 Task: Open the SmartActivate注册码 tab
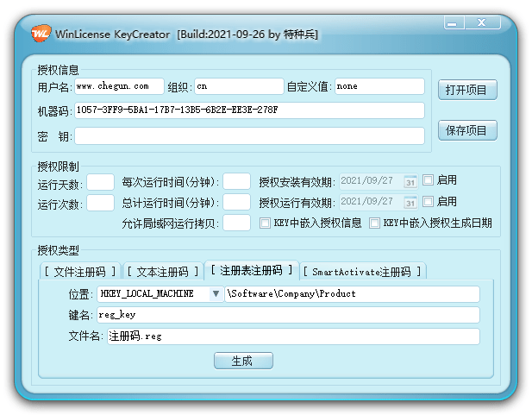[362, 271]
